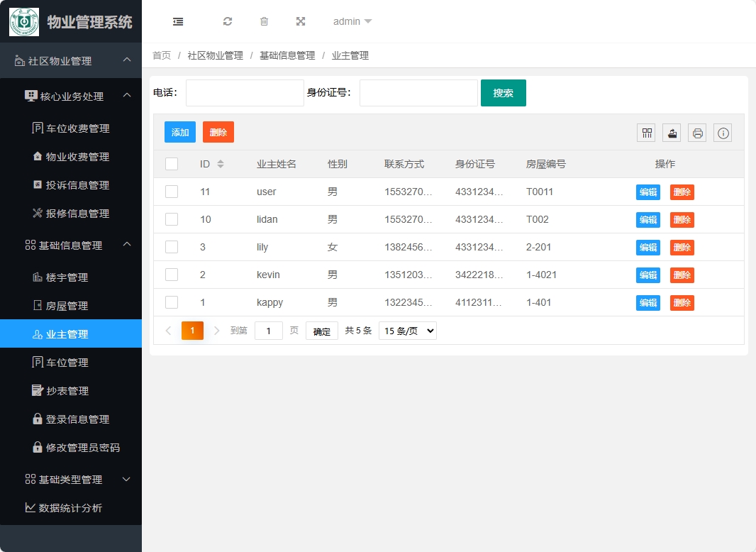Refresh the current page
The width and height of the screenshot is (756, 552).
(x=227, y=21)
